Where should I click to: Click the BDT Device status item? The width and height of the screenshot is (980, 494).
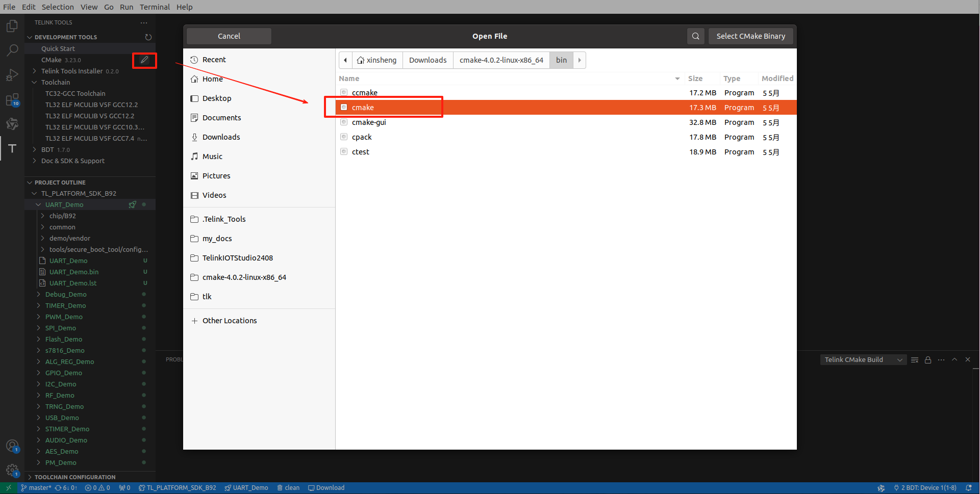tap(925, 488)
